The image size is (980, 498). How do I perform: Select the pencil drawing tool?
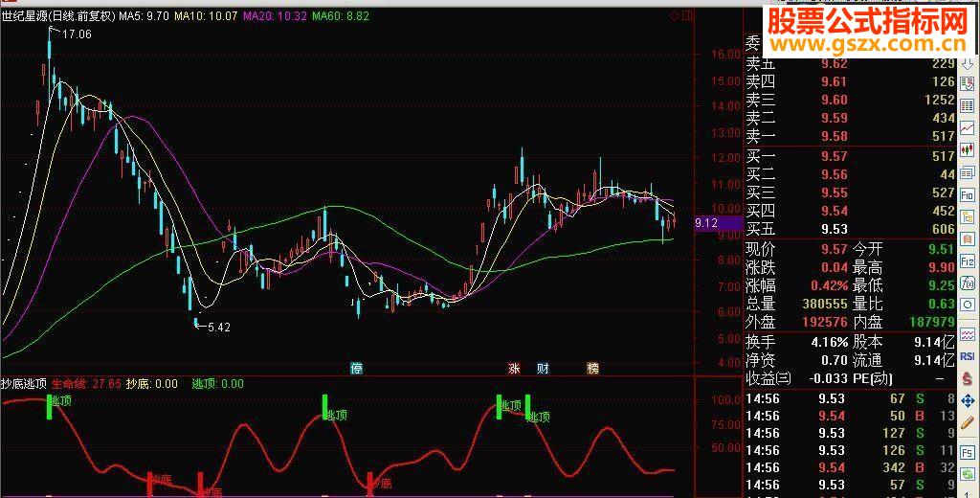pos(968,423)
